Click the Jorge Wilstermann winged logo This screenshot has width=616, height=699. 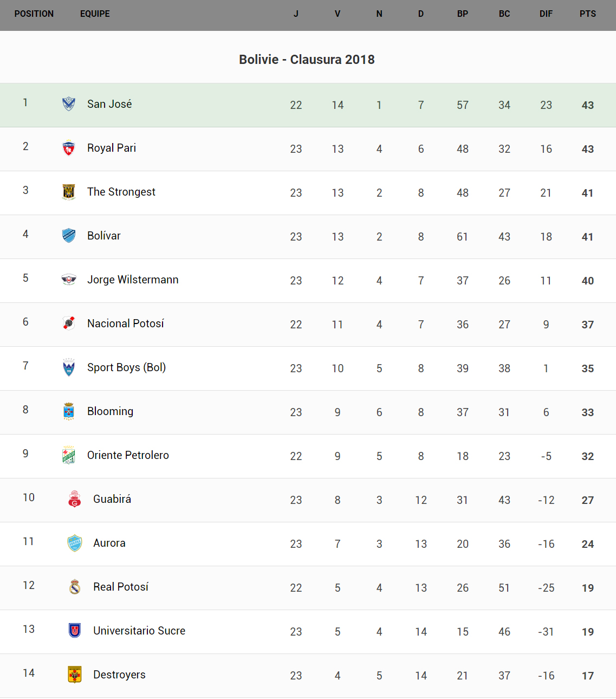point(69,280)
